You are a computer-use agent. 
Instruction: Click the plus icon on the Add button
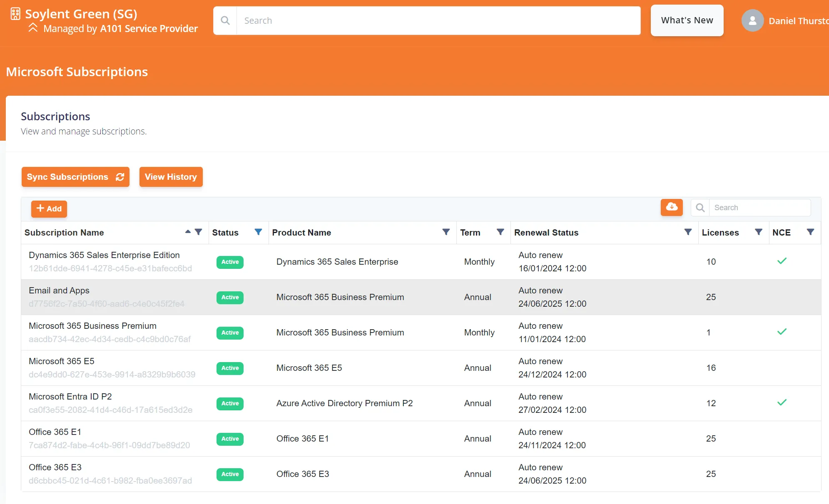(x=40, y=208)
